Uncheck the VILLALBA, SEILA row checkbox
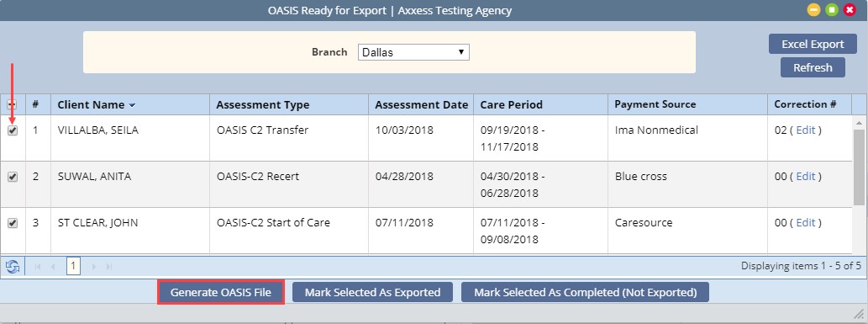The image size is (868, 324). 13,131
